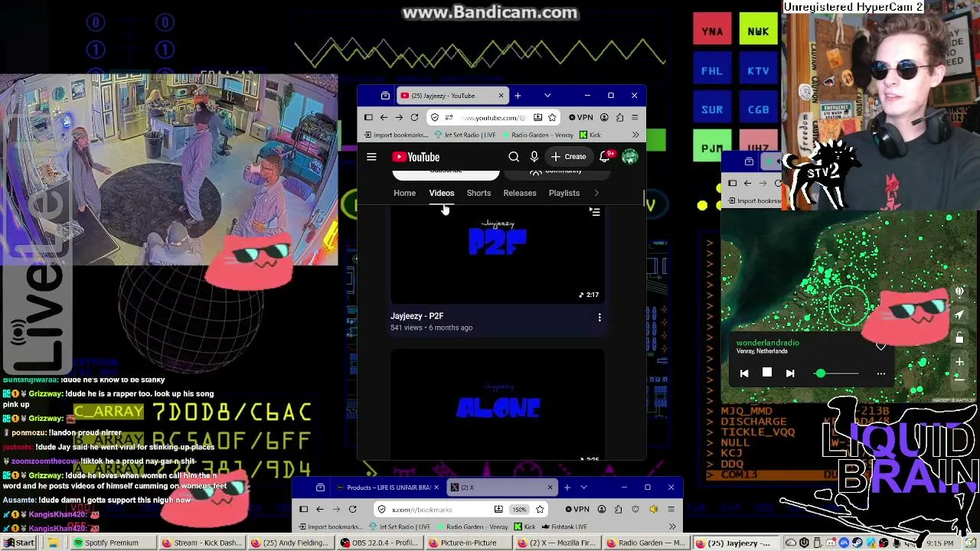The width and height of the screenshot is (980, 551).
Task: Open the channel Releases tab
Action: click(520, 193)
